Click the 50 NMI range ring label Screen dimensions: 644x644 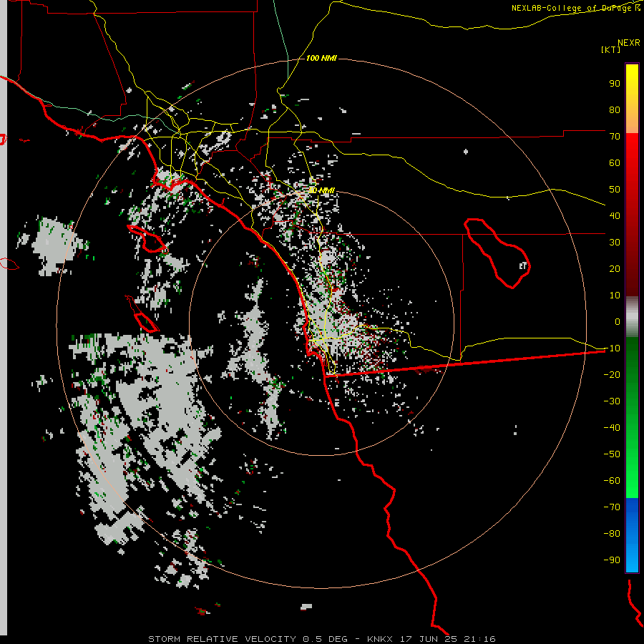pos(321,190)
